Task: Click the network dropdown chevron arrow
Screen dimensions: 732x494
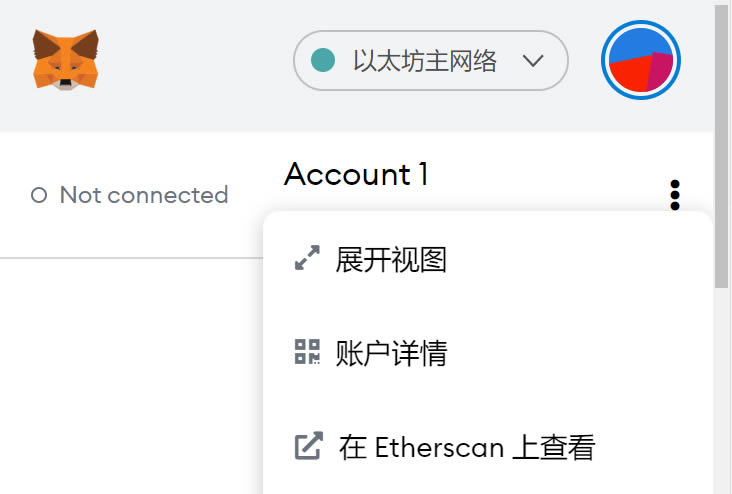Action: 533,61
